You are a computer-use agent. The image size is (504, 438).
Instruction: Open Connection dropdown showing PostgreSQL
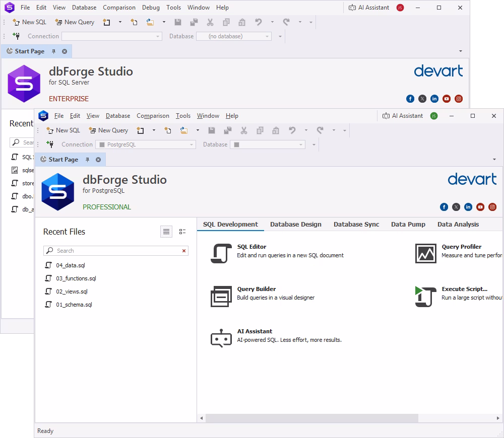[x=146, y=144]
